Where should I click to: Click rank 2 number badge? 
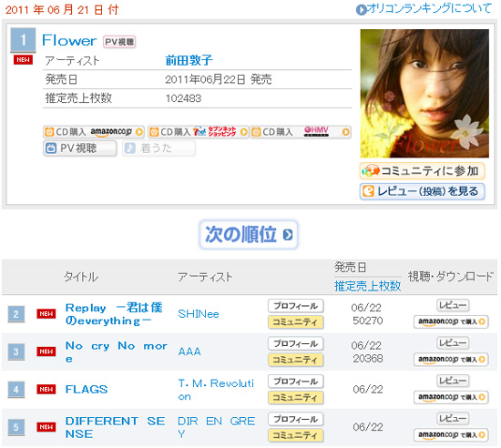(16, 314)
